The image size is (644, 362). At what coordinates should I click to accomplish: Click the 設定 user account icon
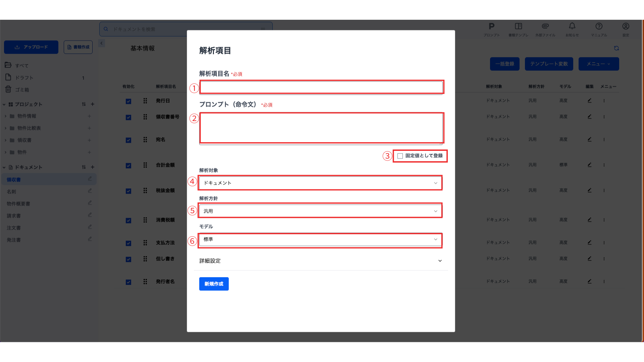pos(626,26)
